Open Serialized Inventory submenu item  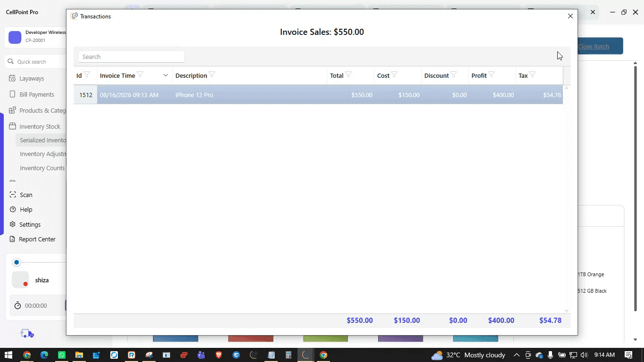(41, 140)
